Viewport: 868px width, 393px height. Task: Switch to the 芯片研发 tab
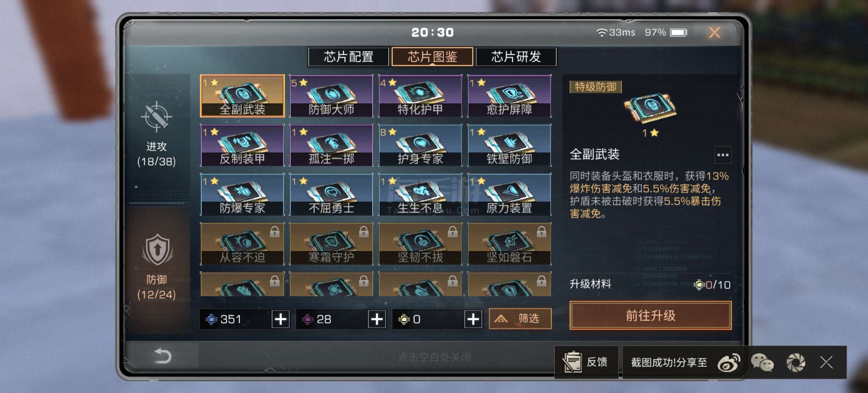tap(516, 57)
